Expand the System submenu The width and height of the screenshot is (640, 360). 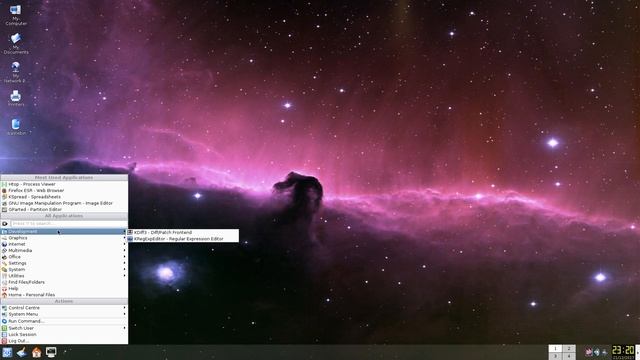[64, 269]
